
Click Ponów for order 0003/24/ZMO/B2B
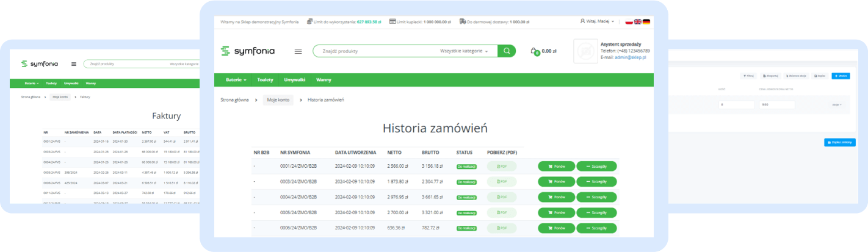(x=556, y=182)
